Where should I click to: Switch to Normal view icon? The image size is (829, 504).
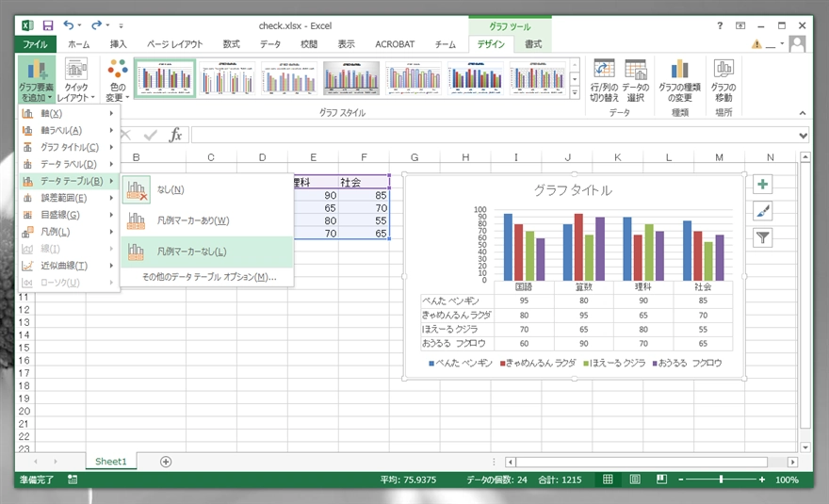(608, 480)
